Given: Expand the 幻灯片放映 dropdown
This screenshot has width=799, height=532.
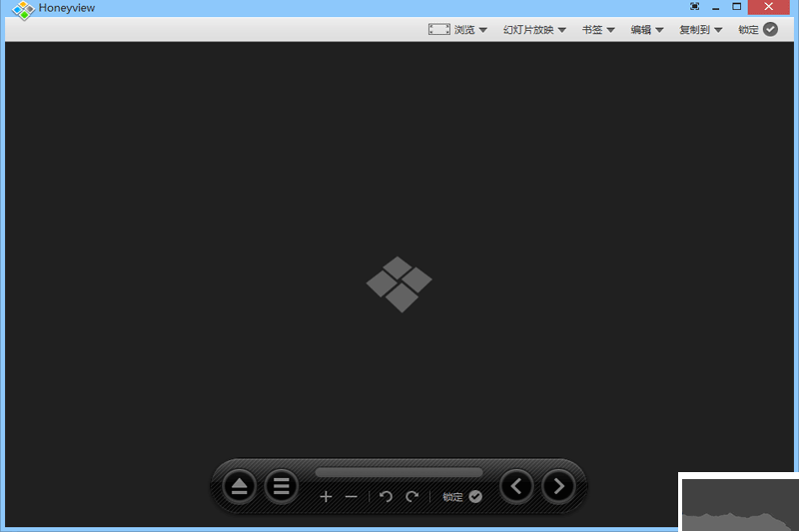Looking at the screenshot, I should (x=534, y=30).
